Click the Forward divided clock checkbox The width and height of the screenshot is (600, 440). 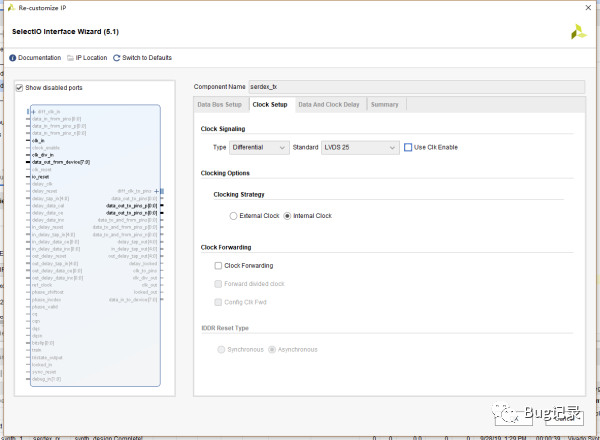[218, 284]
